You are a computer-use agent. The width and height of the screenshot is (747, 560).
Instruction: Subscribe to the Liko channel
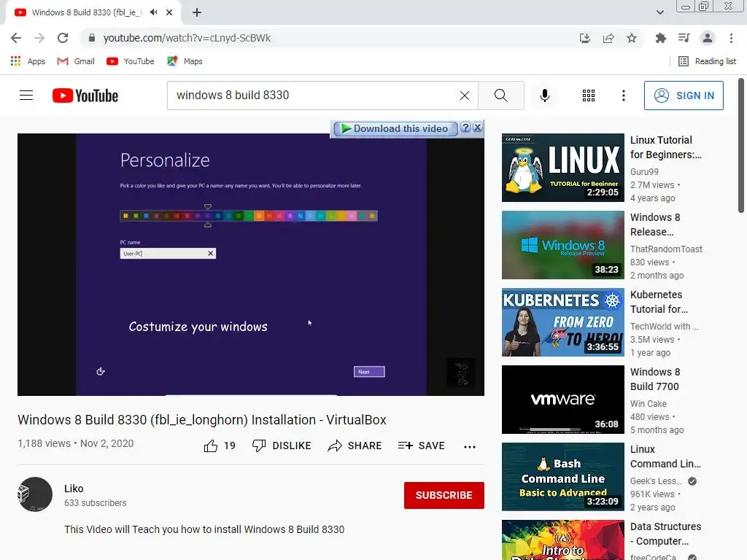click(444, 495)
